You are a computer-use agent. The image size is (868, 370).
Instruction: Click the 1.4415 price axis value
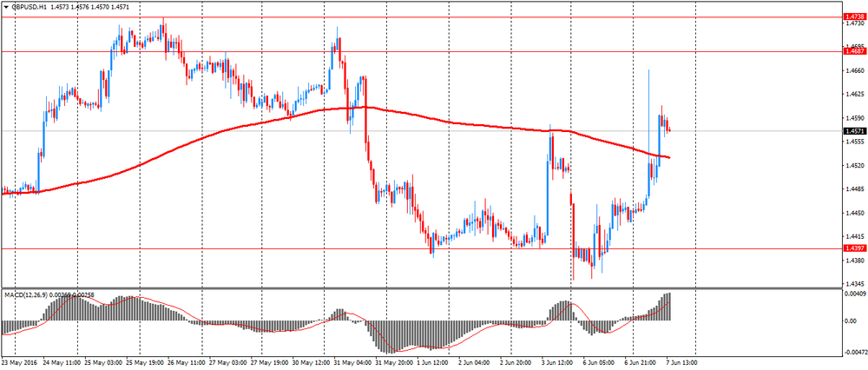855,236
